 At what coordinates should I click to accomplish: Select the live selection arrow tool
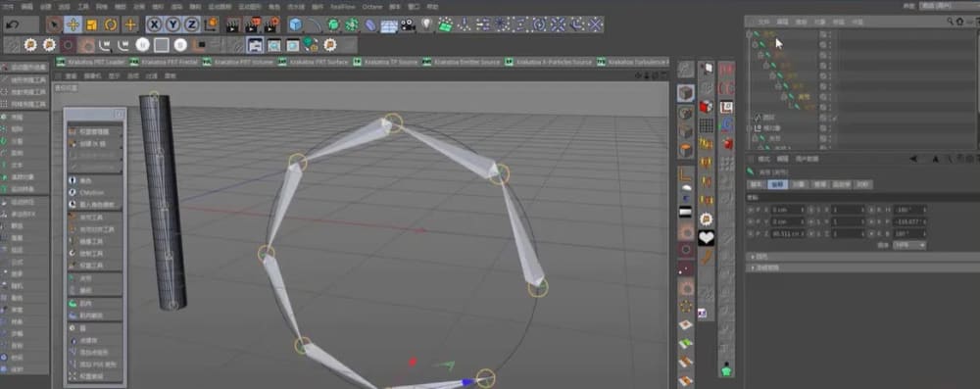[54, 25]
